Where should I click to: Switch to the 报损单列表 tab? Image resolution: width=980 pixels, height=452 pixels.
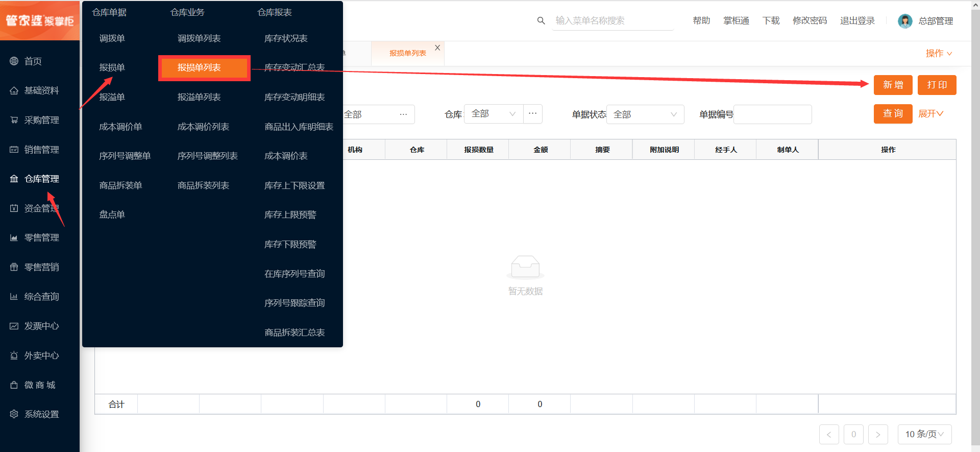(x=408, y=53)
